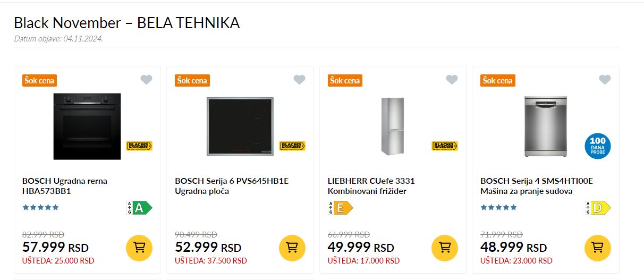Click Black November badge on LIEBHERR fridge
Image resolution: width=644 pixels, height=280 pixels.
click(445, 146)
